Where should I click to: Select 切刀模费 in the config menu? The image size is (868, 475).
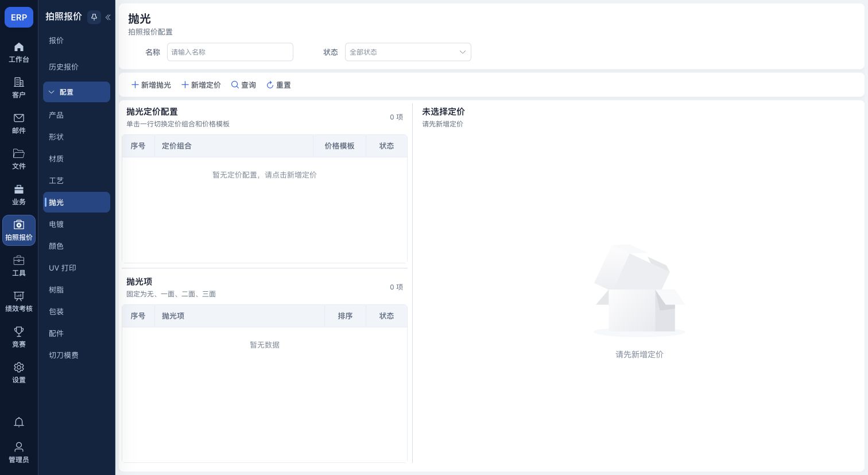pyautogui.click(x=76, y=355)
